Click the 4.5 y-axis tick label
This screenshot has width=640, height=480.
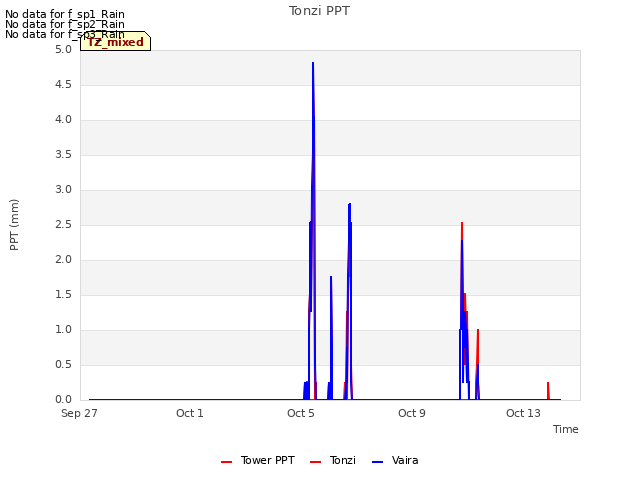point(63,84)
